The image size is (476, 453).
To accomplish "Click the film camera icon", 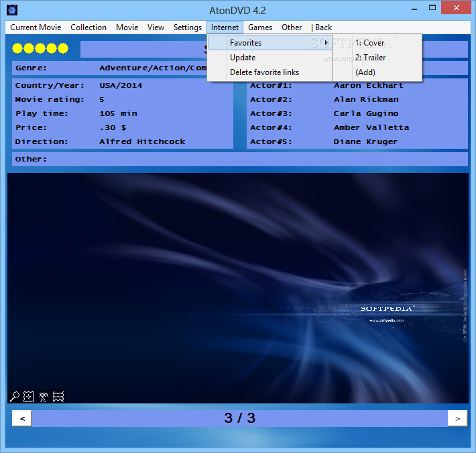I will (44, 397).
